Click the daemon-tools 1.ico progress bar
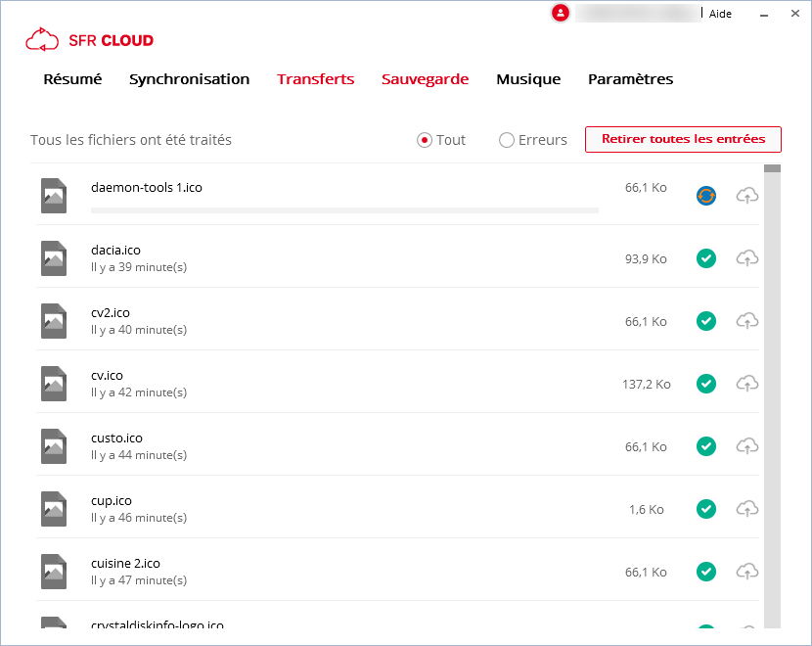The width and height of the screenshot is (812, 646). click(x=344, y=210)
